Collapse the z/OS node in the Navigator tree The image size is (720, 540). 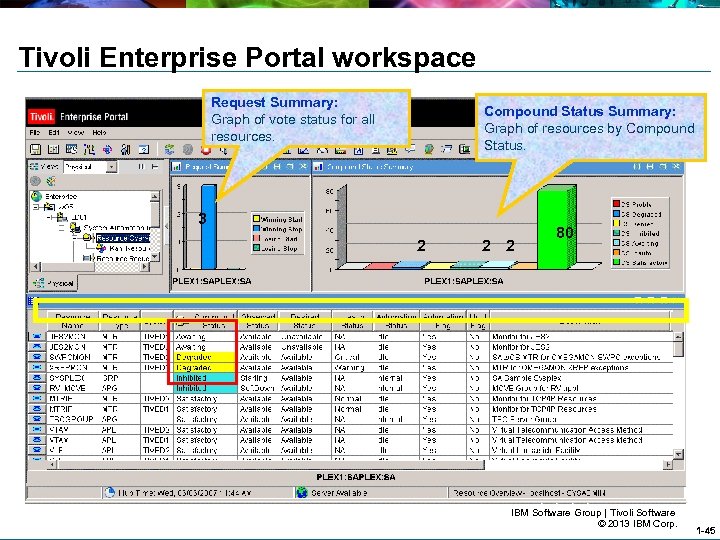[x=36, y=207]
